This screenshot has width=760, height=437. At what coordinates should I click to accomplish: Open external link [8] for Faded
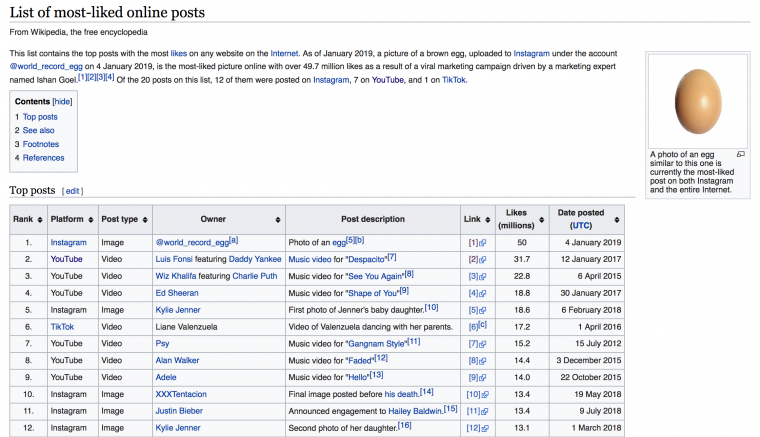[477, 360]
